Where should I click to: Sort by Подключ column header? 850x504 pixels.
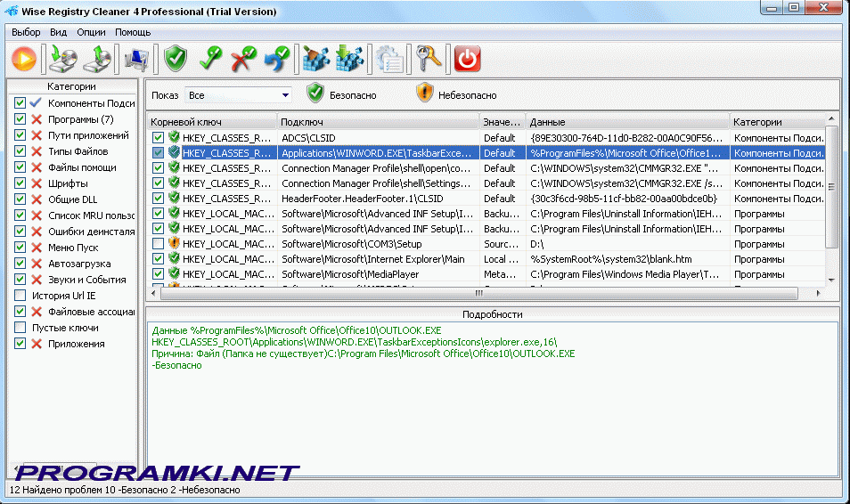pyautogui.click(x=379, y=122)
